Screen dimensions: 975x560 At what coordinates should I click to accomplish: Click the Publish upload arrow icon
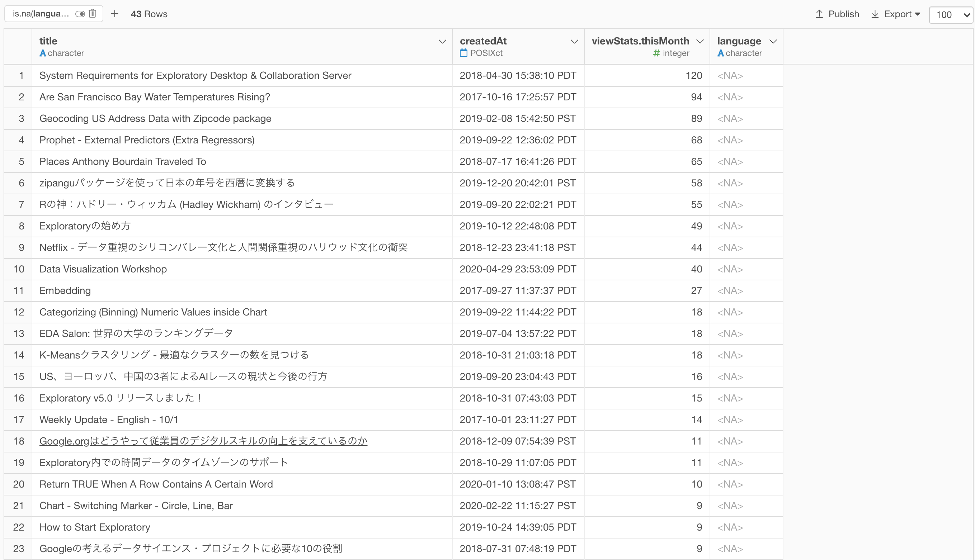click(x=819, y=14)
